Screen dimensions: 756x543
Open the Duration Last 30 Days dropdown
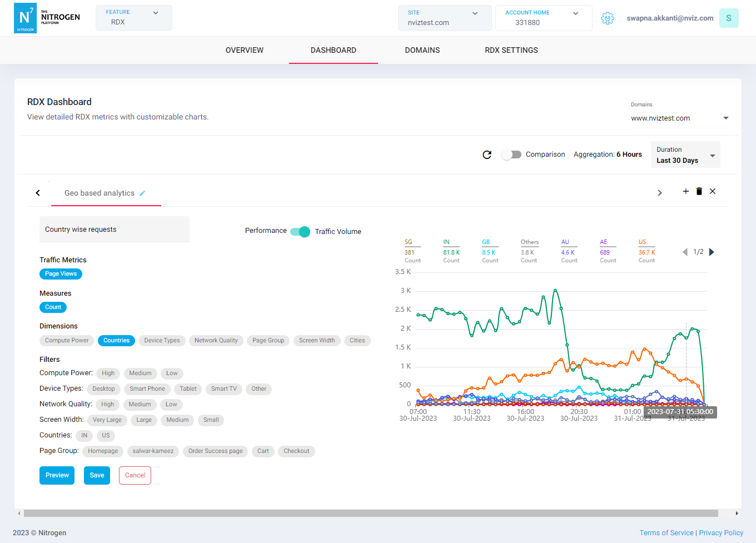pos(685,155)
